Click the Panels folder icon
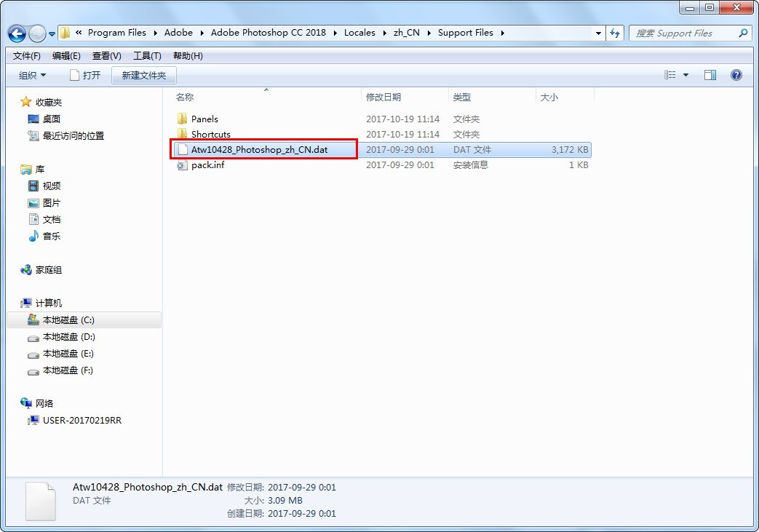 click(x=182, y=119)
